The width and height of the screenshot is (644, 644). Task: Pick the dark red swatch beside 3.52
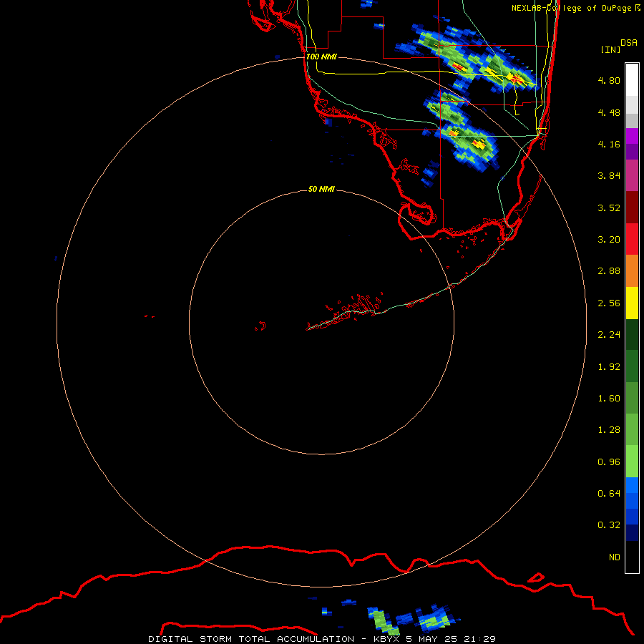(632, 208)
